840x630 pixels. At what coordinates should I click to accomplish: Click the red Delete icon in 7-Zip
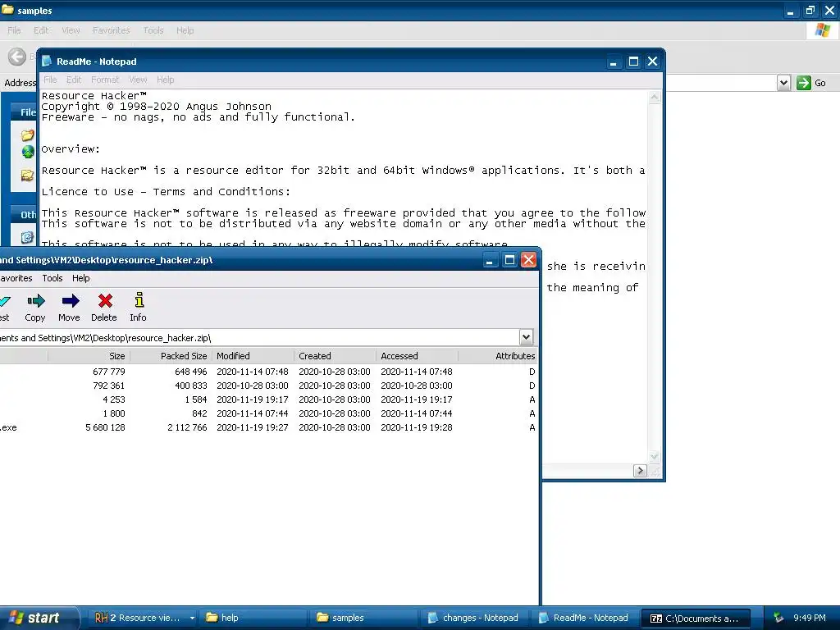click(x=105, y=300)
